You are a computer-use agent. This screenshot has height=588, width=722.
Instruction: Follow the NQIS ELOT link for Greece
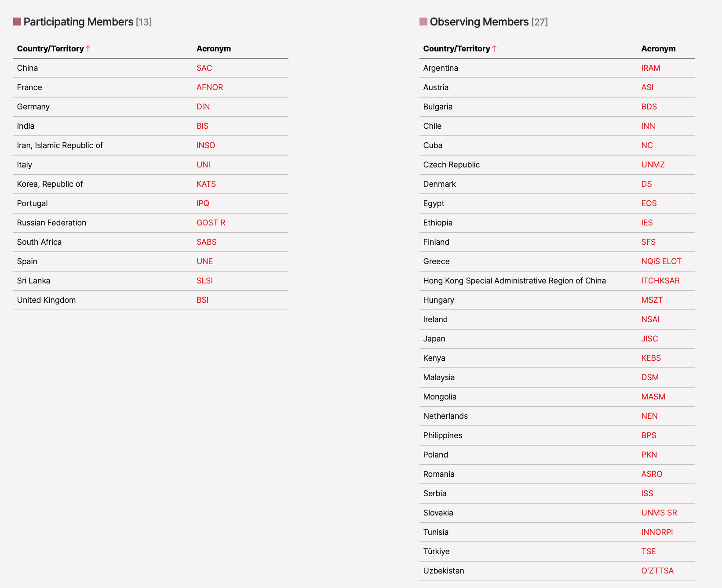click(661, 261)
